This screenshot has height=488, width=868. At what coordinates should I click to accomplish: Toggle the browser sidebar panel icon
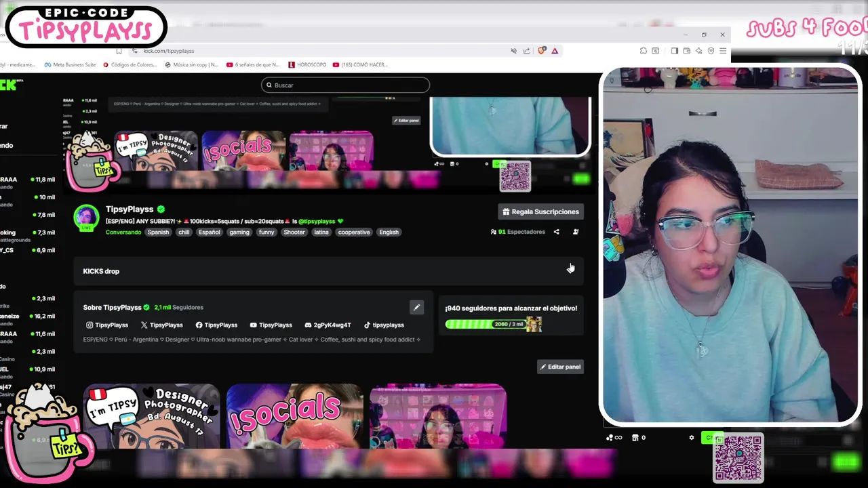pos(674,51)
